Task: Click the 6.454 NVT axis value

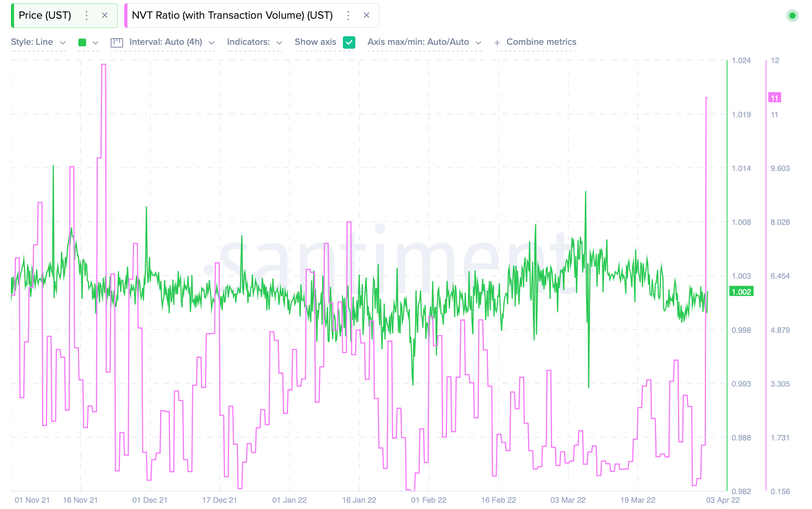Action: pos(780,276)
